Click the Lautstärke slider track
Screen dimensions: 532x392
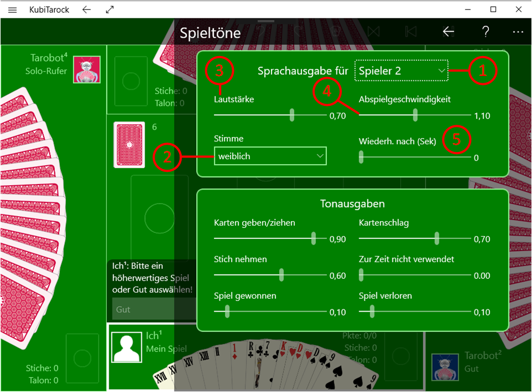pyautogui.click(x=270, y=115)
